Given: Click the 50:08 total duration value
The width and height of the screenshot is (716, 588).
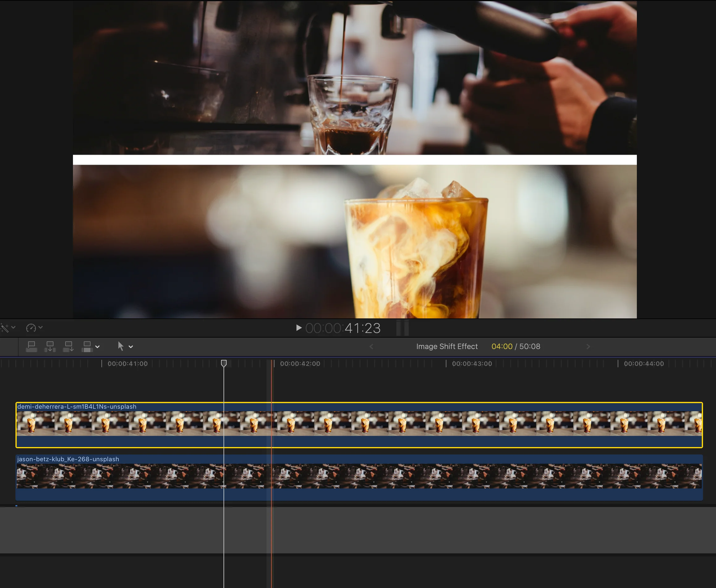Looking at the screenshot, I should click(530, 347).
